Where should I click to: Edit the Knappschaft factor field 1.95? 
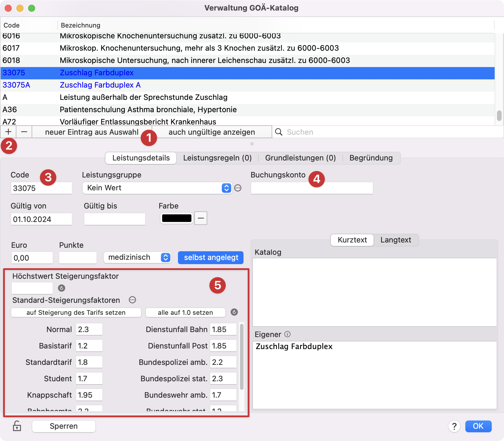click(x=89, y=395)
